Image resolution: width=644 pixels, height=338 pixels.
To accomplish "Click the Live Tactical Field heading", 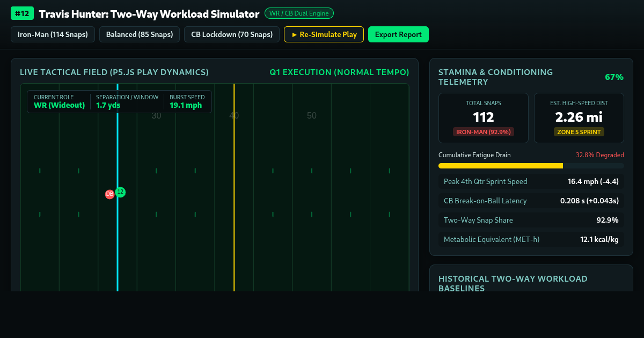I will click(x=114, y=72).
